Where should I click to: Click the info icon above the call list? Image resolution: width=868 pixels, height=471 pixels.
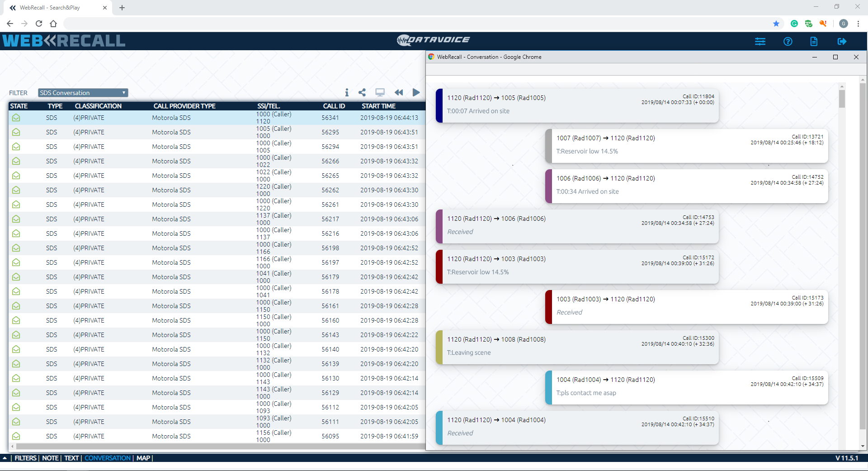click(347, 92)
